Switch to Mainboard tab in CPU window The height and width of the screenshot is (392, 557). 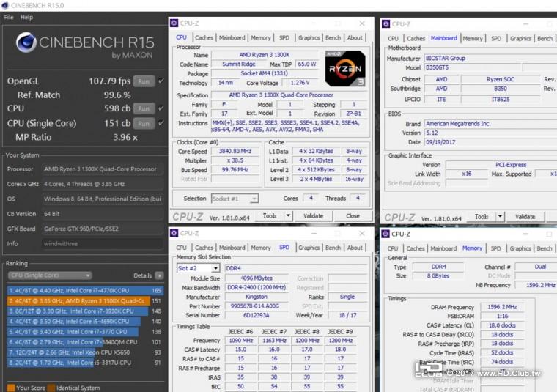(232, 37)
